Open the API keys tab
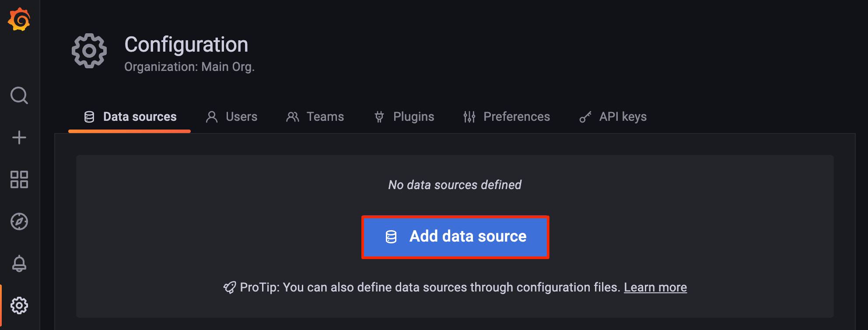The width and height of the screenshot is (868, 330). 613,117
